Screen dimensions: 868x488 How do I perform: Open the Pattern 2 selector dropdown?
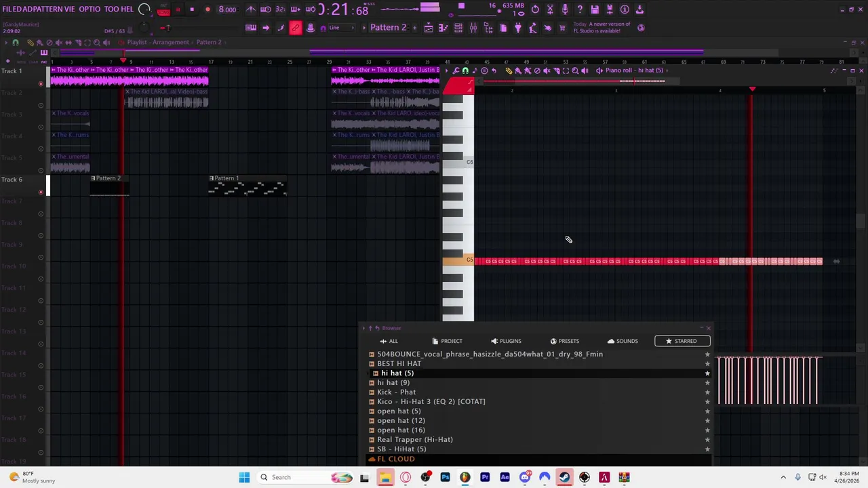[388, 28]
